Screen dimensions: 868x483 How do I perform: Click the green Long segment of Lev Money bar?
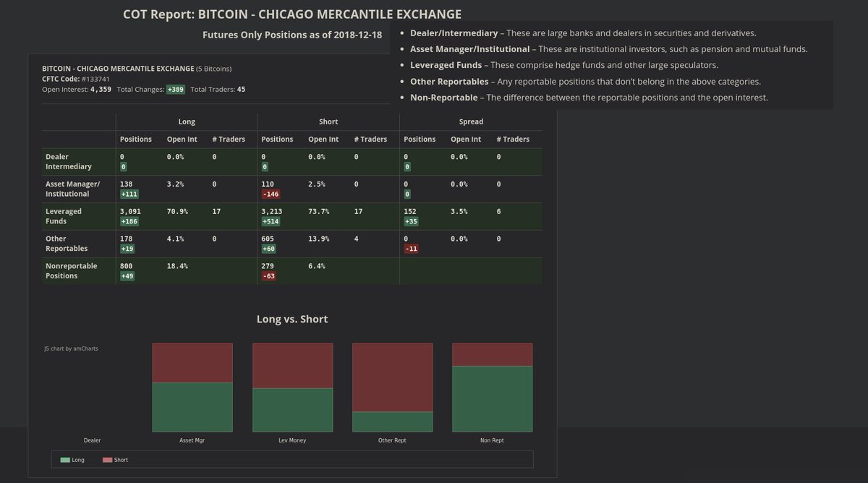(293, 410)
